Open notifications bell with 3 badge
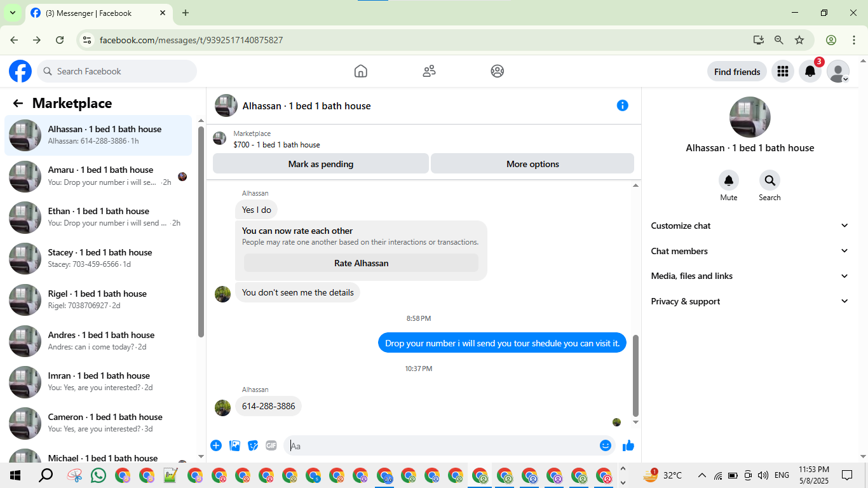 tap(810, 72)
